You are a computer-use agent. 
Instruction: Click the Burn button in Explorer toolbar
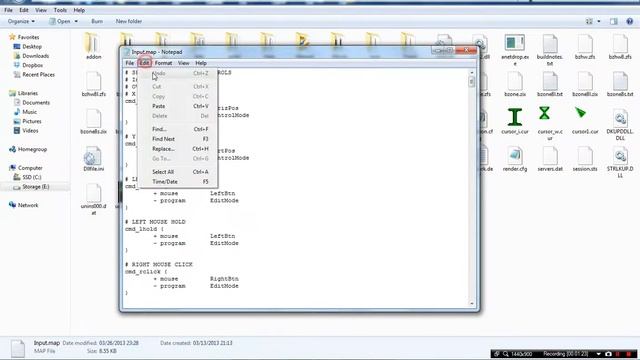97,21
